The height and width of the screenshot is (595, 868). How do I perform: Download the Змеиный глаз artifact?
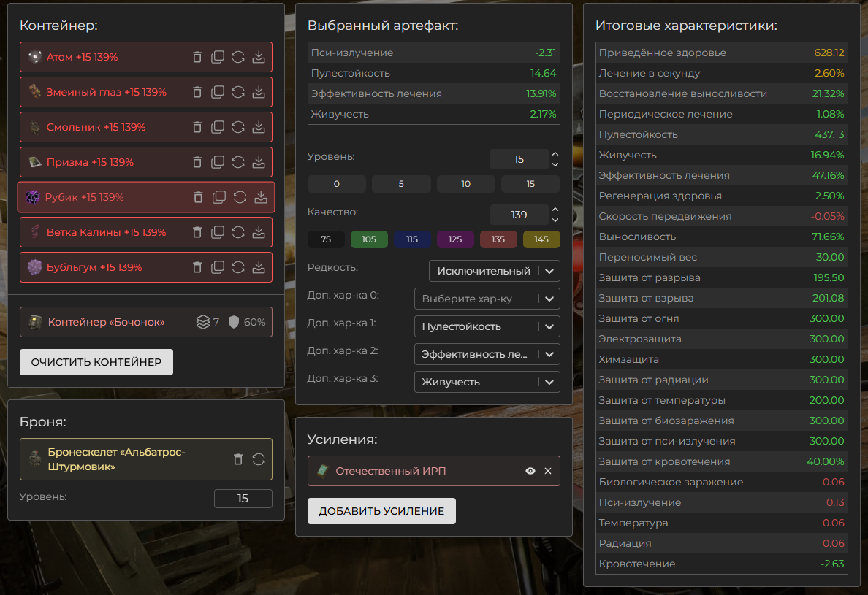point(259,92)
